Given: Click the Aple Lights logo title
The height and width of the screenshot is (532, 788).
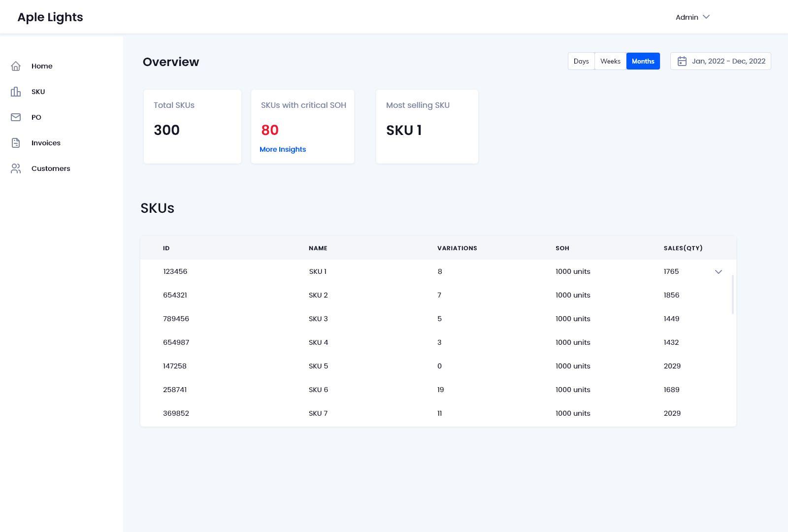Looking at the screenshot, I should point(50,17).
